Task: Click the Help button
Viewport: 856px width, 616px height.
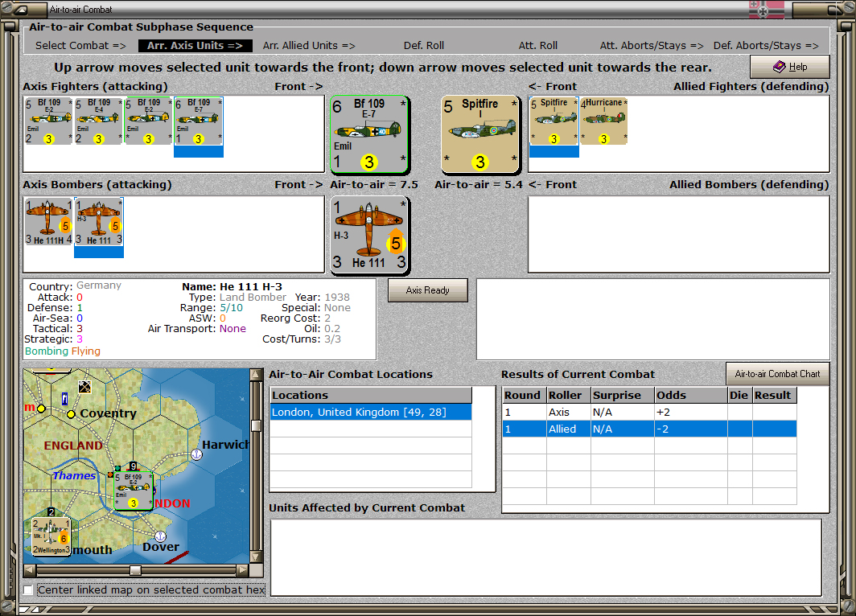Action: click(789, 67)
